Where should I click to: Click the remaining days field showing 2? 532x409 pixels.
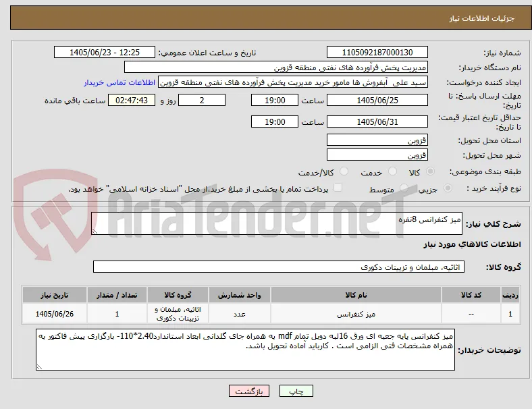[x=202, y=100]
